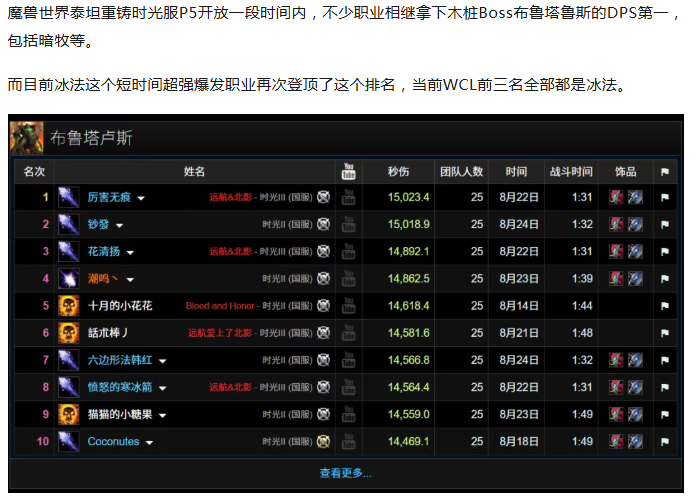696x500 pixels.
Task: Click DPS value 15,018.9
Action: (x=408, y=224)
